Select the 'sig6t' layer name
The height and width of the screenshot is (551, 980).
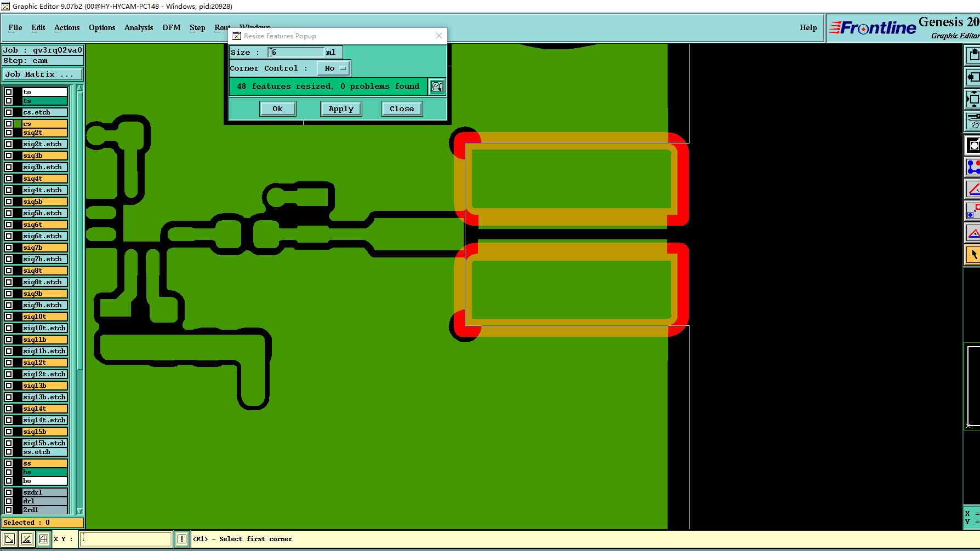44,225
